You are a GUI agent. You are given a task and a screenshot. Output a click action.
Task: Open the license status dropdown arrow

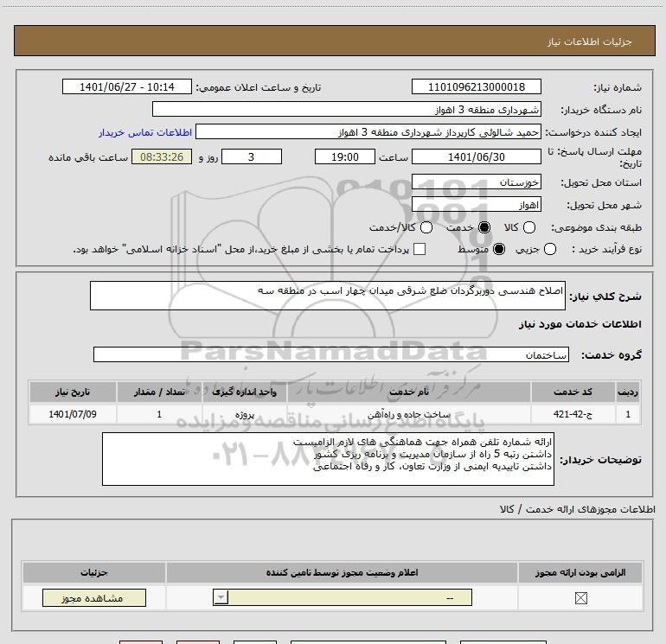(x=221, y=597)
